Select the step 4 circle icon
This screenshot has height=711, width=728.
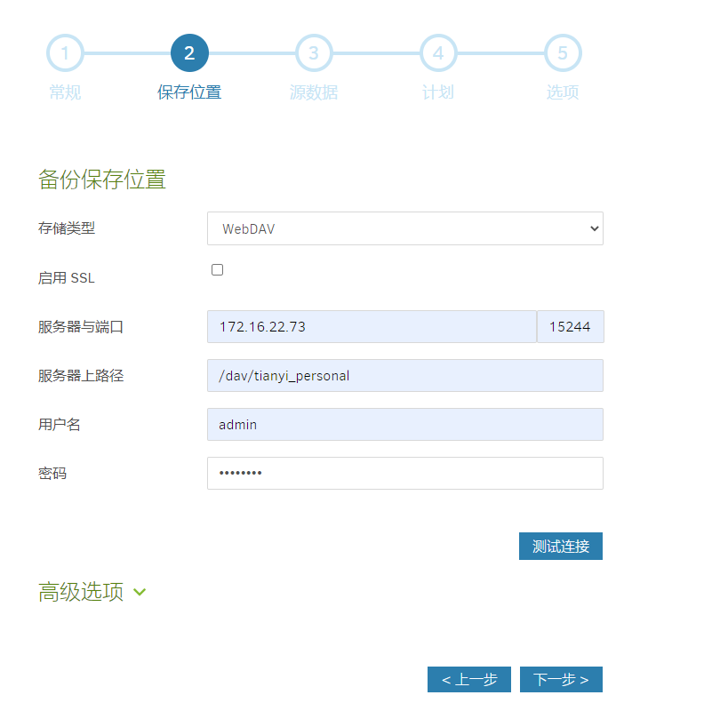[x=438, y=53]
